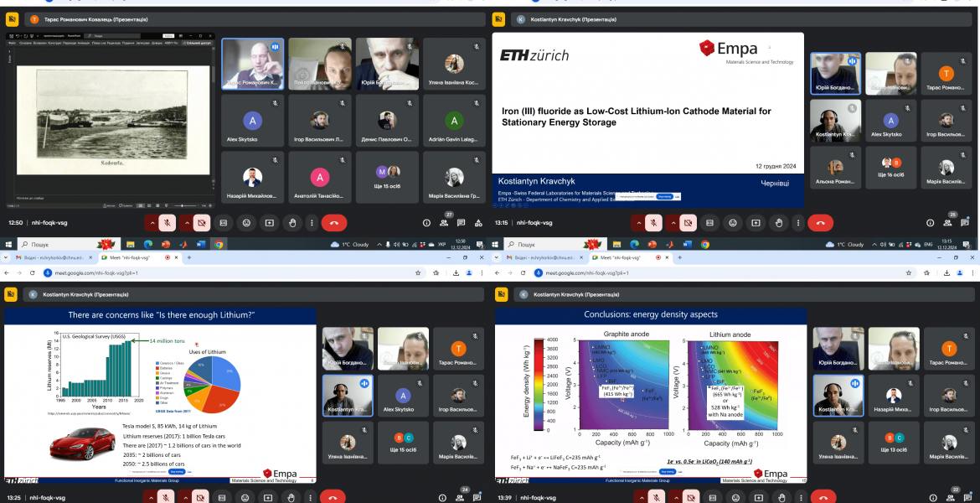Open Microsoft Edge from left taskbar
Screen dimensions: 980x503
pyautogui.click(x=148, y=244)
